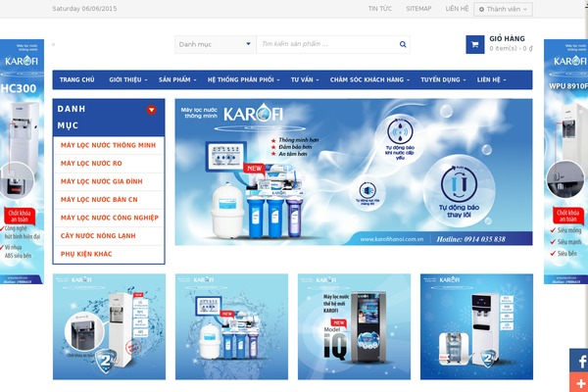588x392 pixels.
Task: Expand the Sản phẩm menu
Action: pyautogui.click(x=177, y=79)
